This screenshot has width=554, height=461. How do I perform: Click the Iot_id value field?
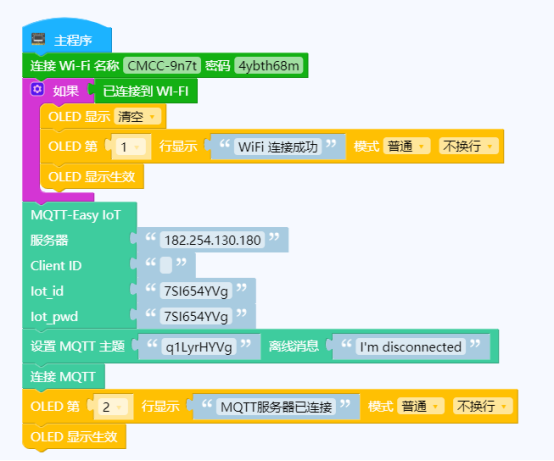point(196,291)
